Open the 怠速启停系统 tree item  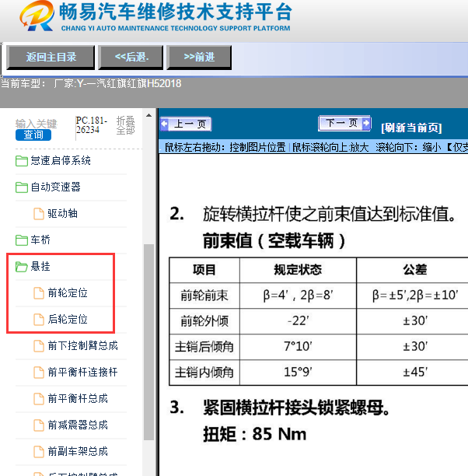point(61,160)
